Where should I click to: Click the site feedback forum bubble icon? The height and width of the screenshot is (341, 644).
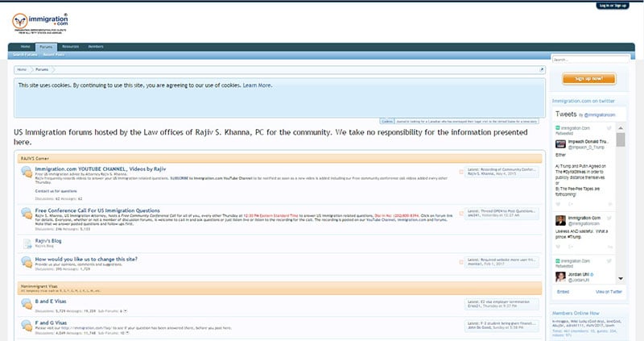27,262
